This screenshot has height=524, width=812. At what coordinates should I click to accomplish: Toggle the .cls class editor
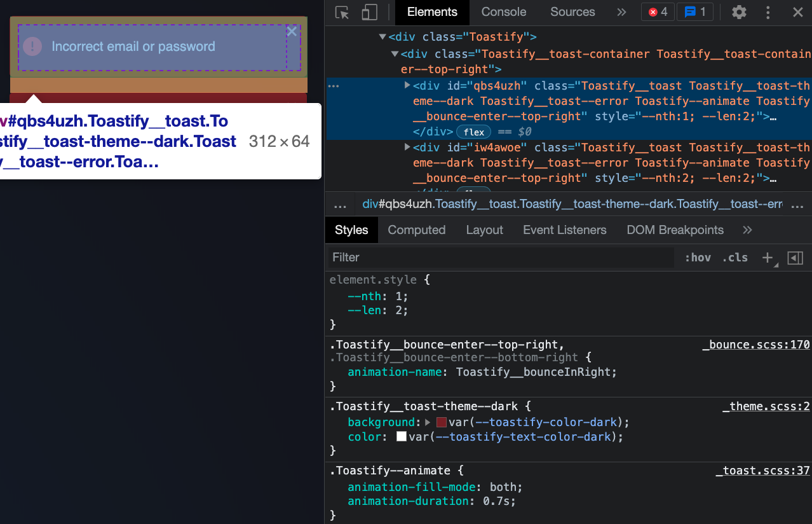tap(735, 258)
